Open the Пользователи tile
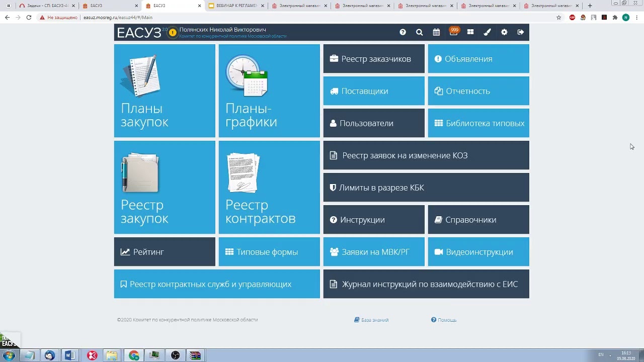Screen dimensions: 644x362 374,123
